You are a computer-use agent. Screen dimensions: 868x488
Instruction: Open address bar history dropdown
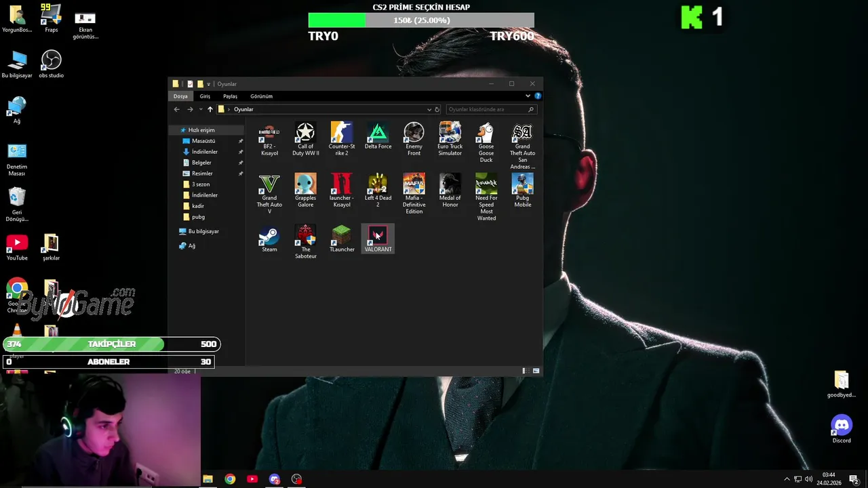pos(429,109)
